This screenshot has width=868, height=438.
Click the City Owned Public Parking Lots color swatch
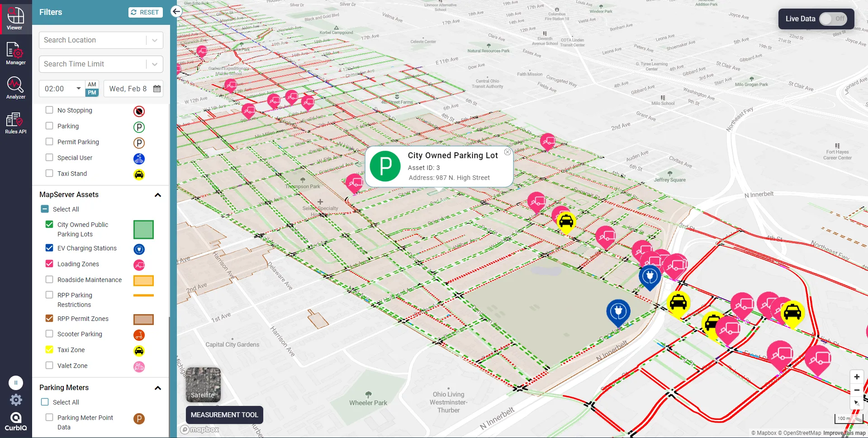coord(143,229)
